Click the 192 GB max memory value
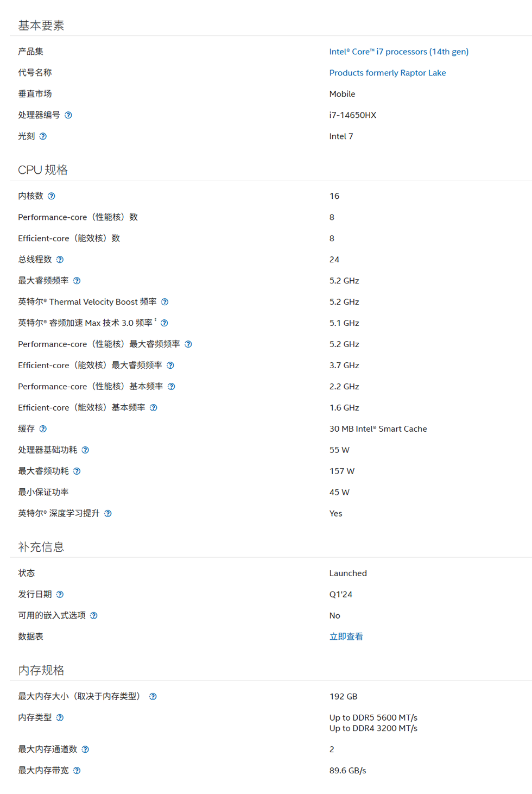 pos(343,697)
